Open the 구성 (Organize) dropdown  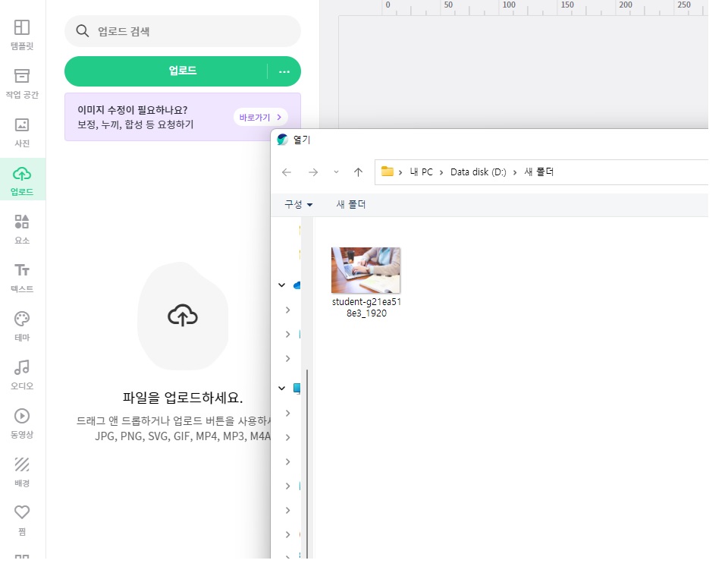tap(296, 204)
